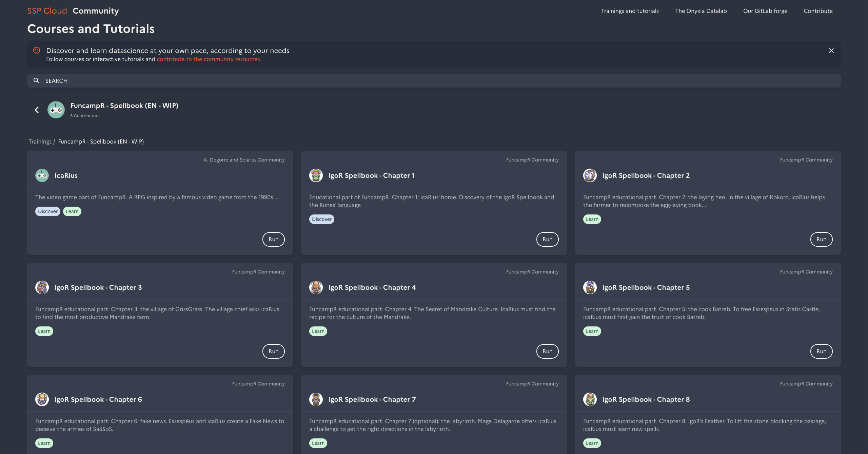Image resolution: width=868 pixels, height=454 pixels.
Task: Click the SSP Cloud logo
Action: point(47,11)
